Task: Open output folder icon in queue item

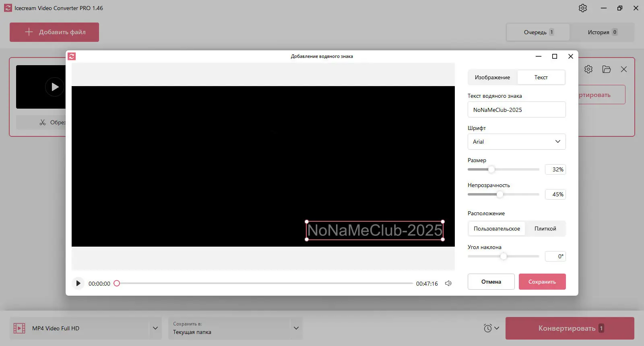Action: click(607, 69)
